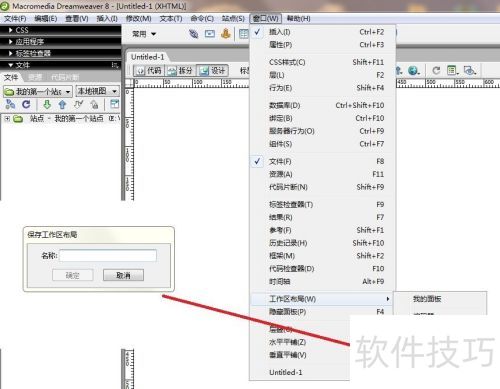Switch to Split view button
500x389 pixels.
pos(180,70)
